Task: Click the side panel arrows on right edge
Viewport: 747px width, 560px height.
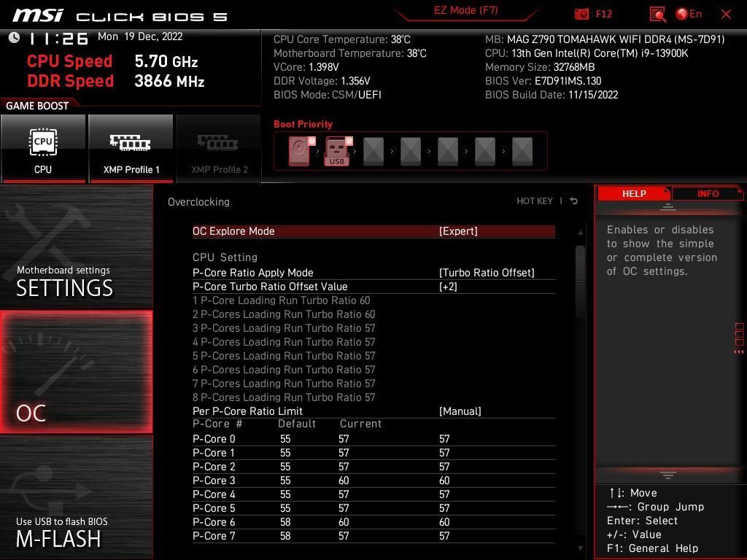Action: pos(739,352)
